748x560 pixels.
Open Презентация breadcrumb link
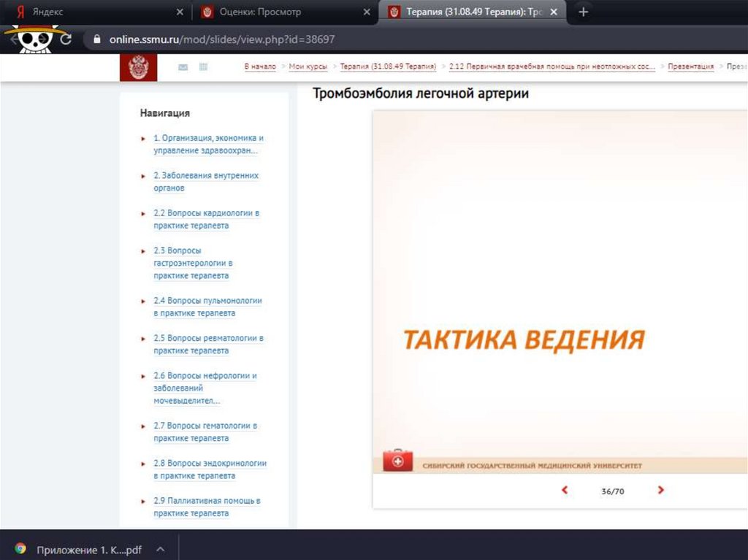tap(691, 66)
